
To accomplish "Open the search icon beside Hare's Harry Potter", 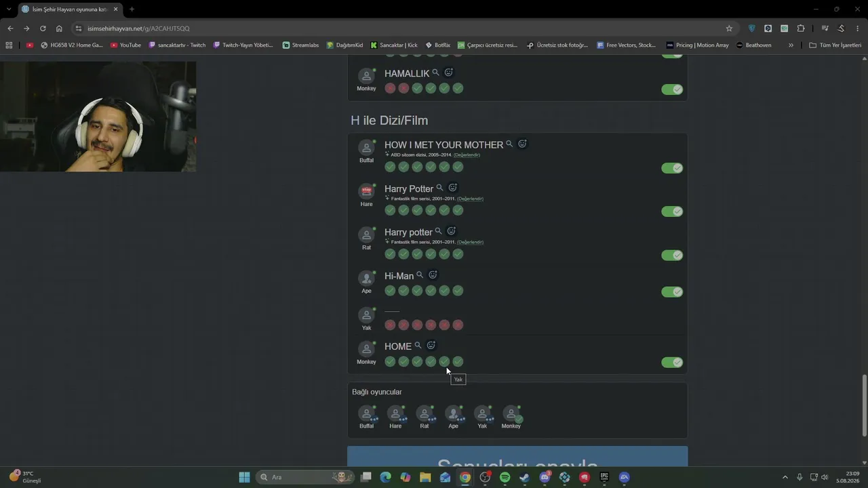I will click(439, 188).
